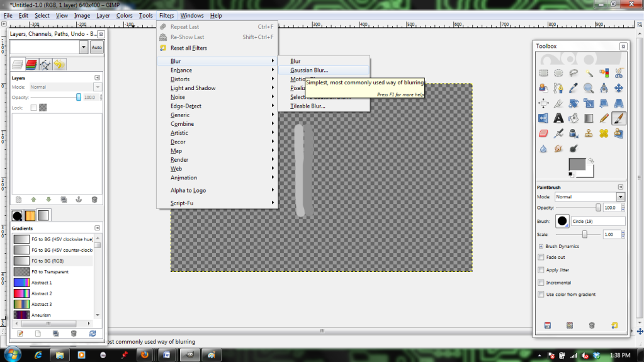This screenshot has width=644, height=362.
Task: Select the Measure compass tool
Action: 604,88
